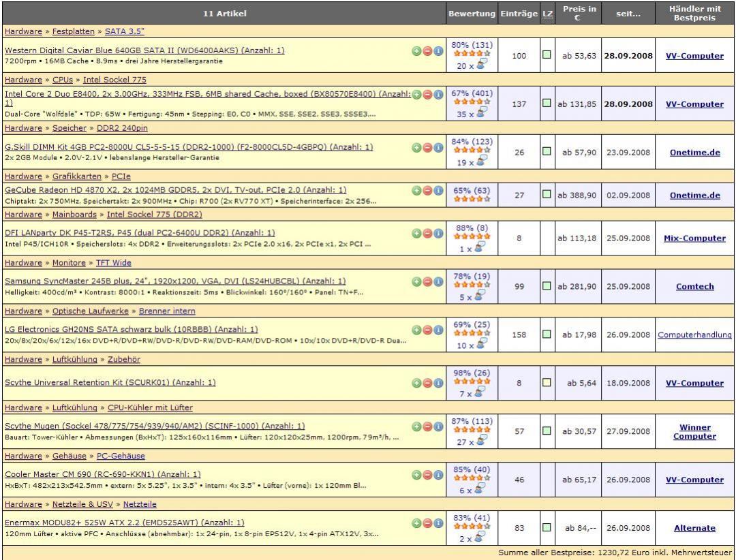Tick LZ checkbox for Samsung SyncMaster 245B

547,285
